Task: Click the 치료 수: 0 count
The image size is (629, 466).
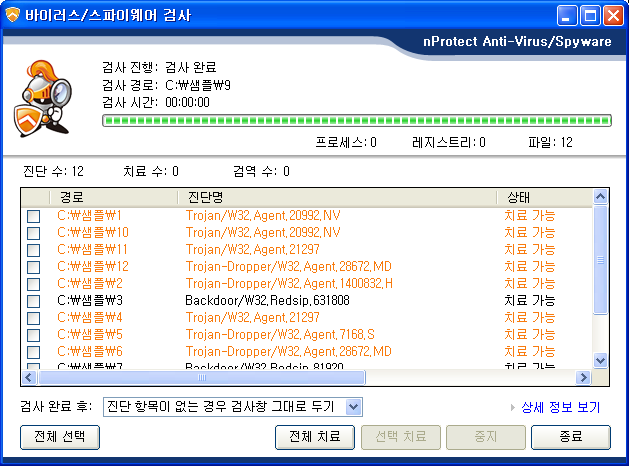Action: (151, 171)
